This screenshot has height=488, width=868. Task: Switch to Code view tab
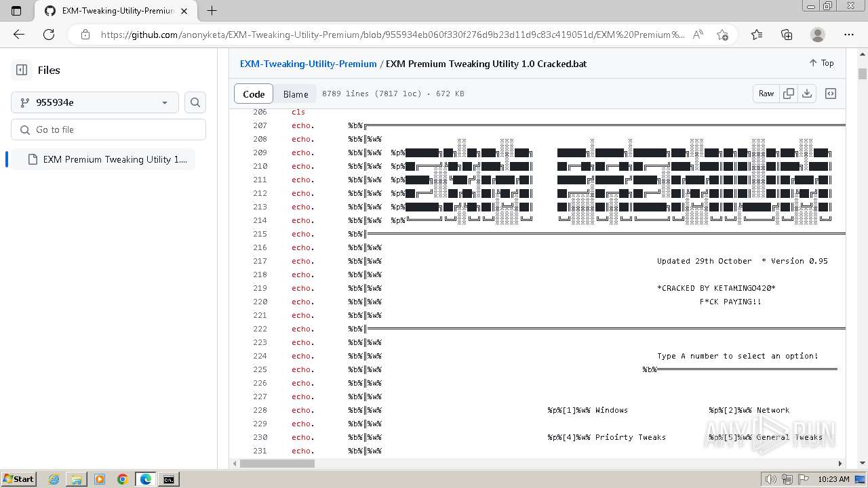[254, 94]
